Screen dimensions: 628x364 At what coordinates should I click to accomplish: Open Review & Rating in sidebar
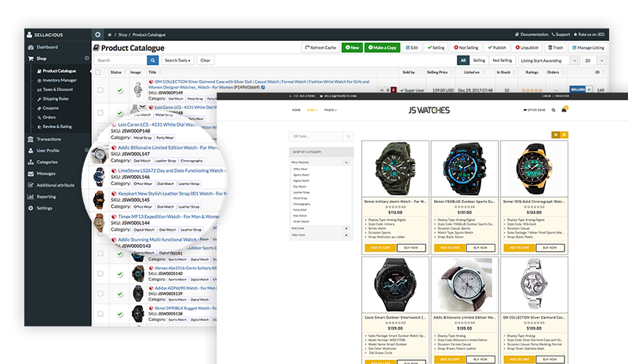click(57, 126)
